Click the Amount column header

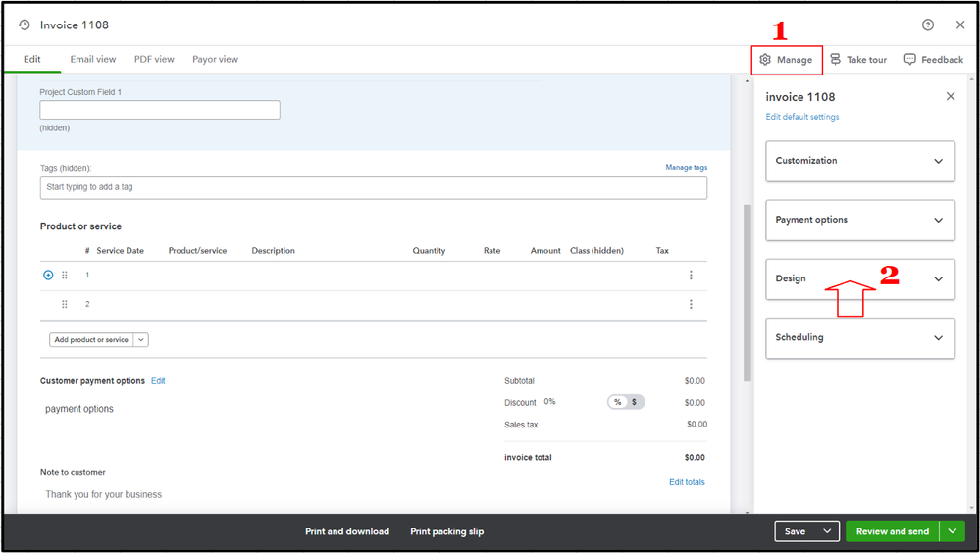pos(545,251)
